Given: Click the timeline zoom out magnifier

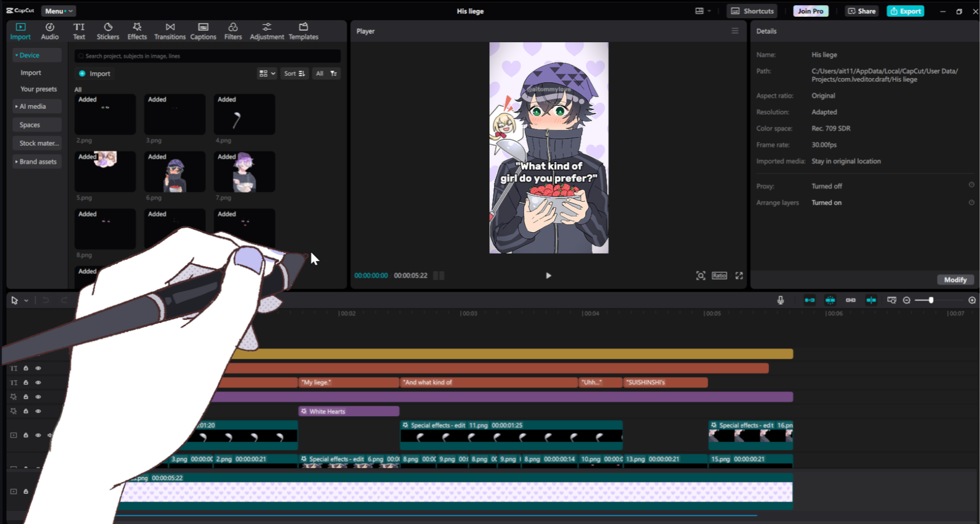Looking at the screenshot, I should tap(907, 300).
